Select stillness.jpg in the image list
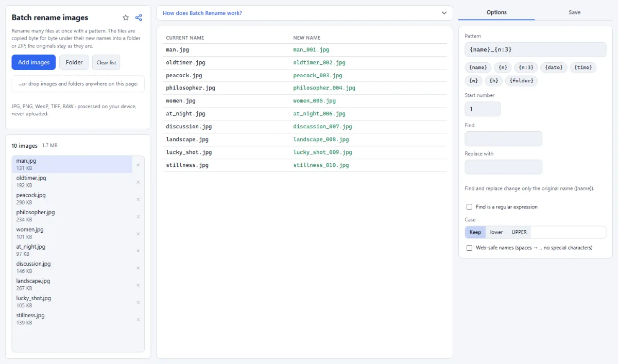The height and width of the screenshot is (364, 618). [72, 319]
